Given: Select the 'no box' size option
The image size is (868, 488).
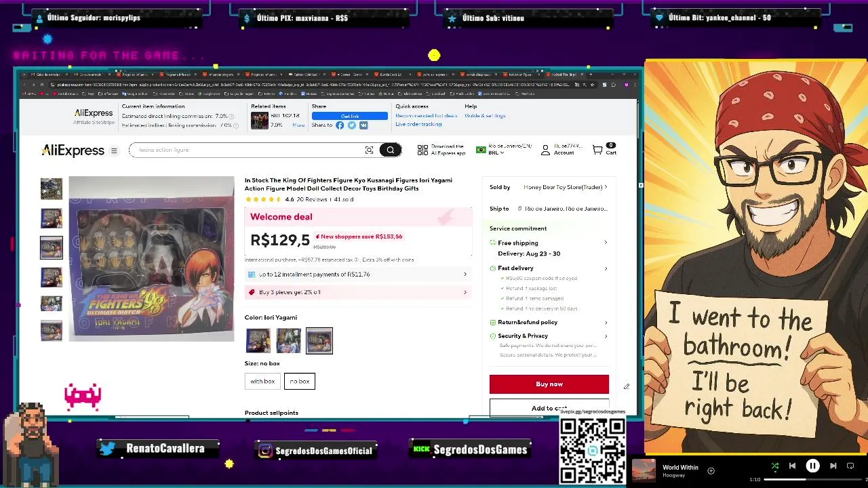Looking at the screenshot, I should pos(300,382).
